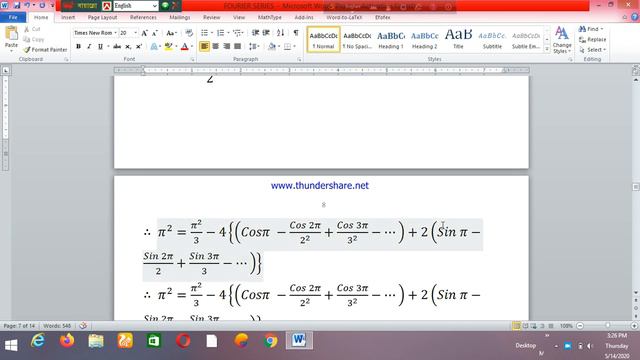Screen dimensions: 640x360
Task: Zoom in using the plus button
Action: tap(634, 326)
